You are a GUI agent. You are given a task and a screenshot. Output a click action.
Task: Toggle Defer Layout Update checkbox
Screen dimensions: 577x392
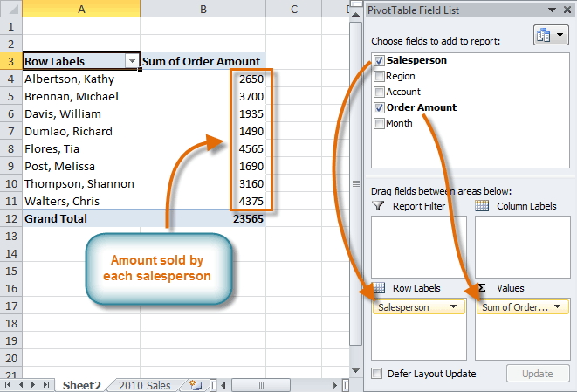coord(377,374)
